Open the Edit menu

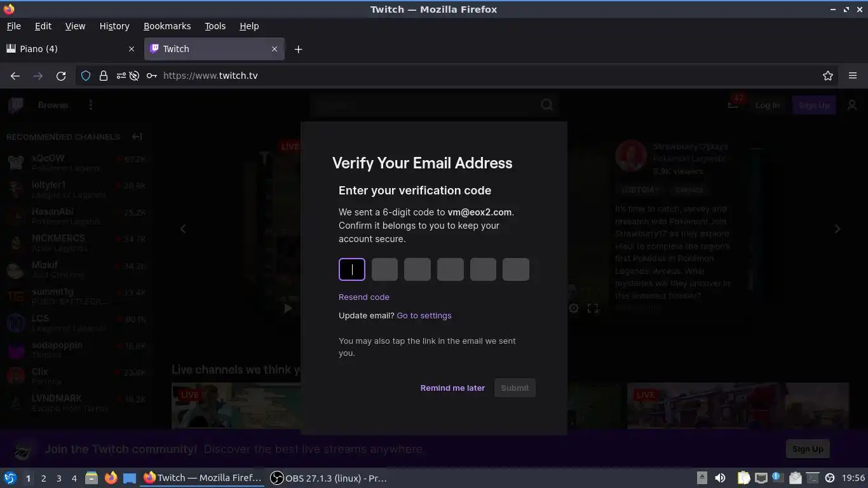[43, 26]
